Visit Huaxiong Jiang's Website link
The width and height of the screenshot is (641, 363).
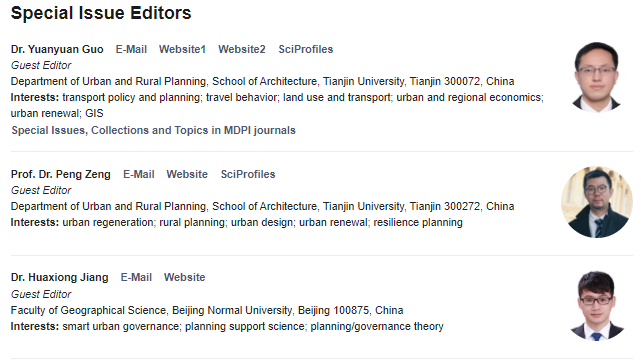tap(184, 277)
